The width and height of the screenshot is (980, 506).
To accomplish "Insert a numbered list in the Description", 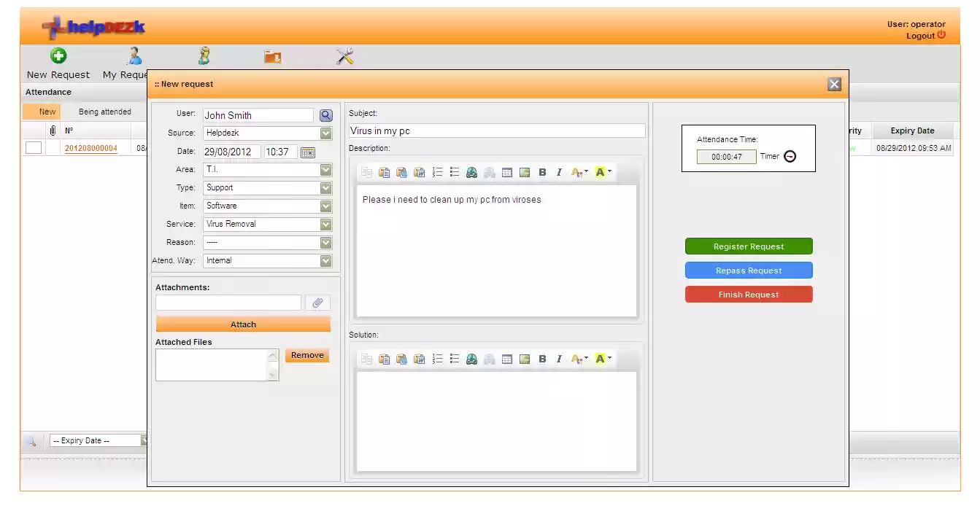I will coord(437,172).
